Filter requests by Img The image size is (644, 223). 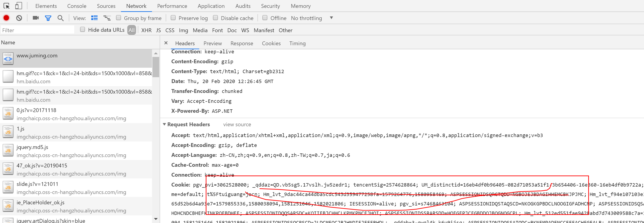183,30
